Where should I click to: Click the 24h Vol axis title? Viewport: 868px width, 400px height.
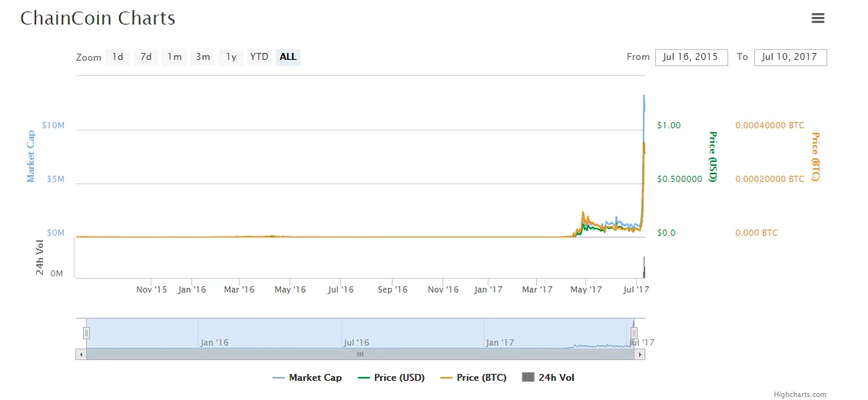click(39, 259)
